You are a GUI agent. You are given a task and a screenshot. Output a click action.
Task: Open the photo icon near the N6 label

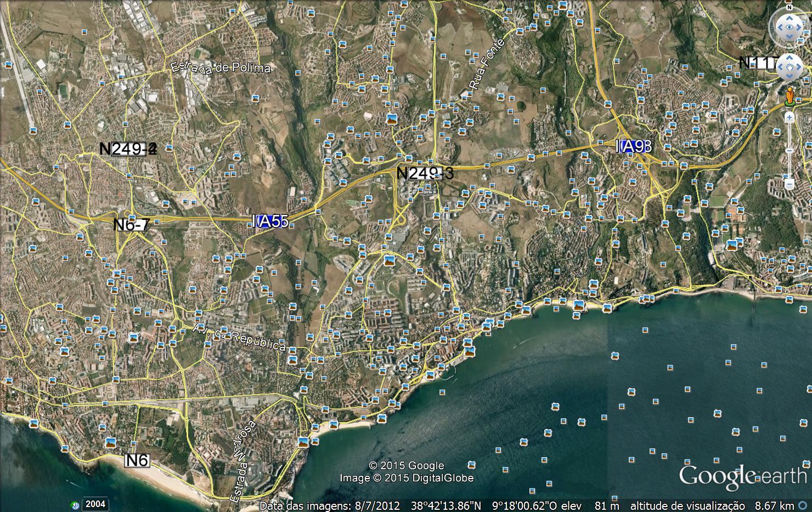pos(110,443)
